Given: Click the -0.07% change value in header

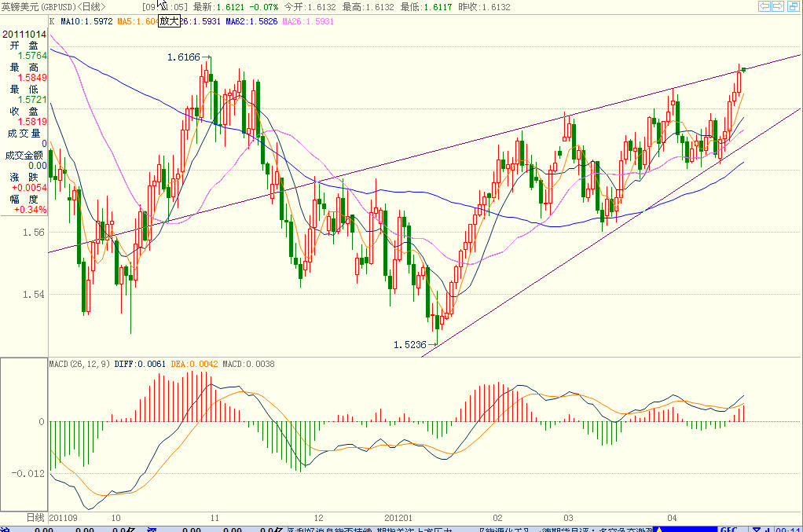Looking at the screenshot, I should (x=264, y=6).
